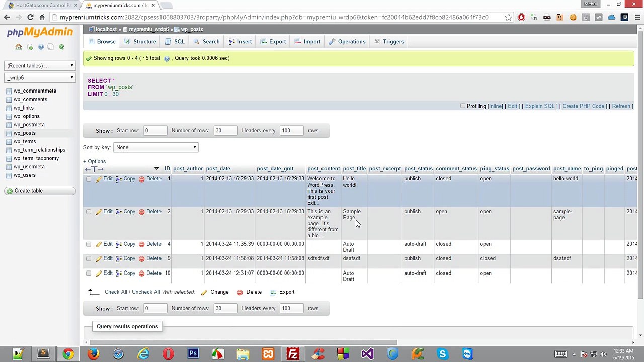
Task: Click the page vertical scrollbar
Action: [640, 166]
